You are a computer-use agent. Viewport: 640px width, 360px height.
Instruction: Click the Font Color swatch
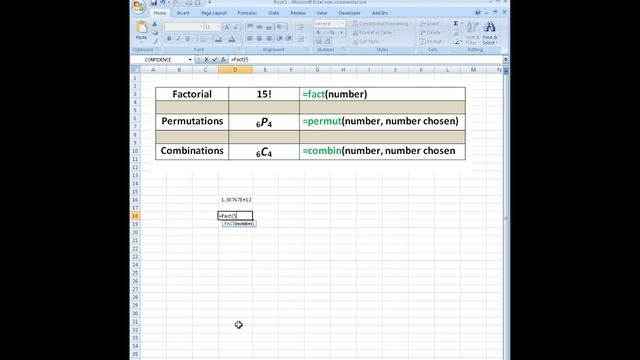point(232,39)
